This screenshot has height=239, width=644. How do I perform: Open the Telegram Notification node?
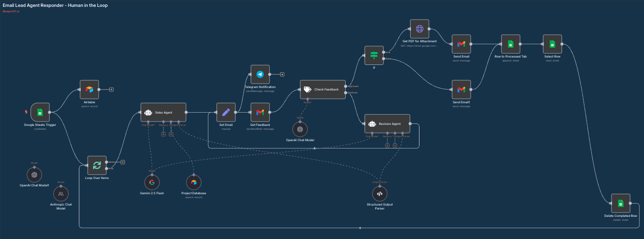[260, 74]
